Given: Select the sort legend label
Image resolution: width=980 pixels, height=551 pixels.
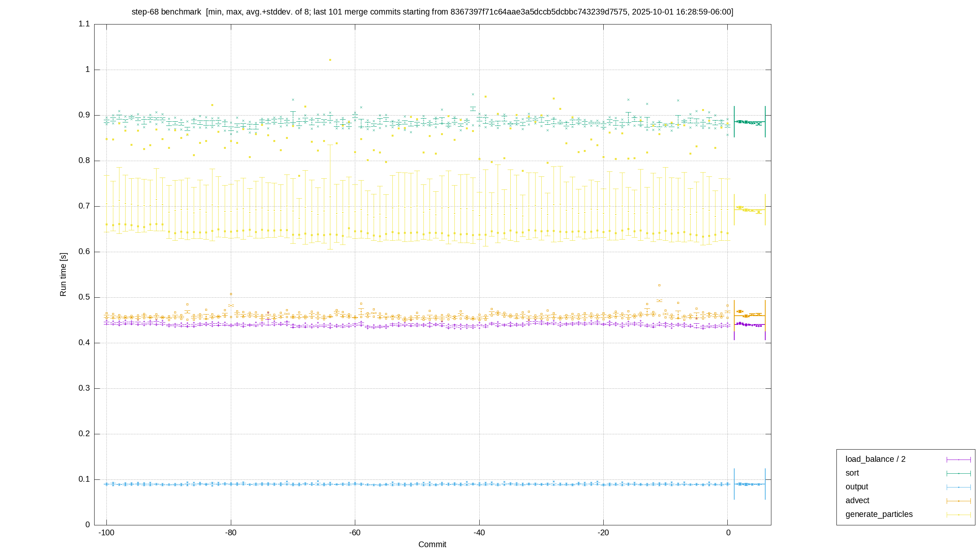Looking at the screenshot, I should tap(852, 473).
